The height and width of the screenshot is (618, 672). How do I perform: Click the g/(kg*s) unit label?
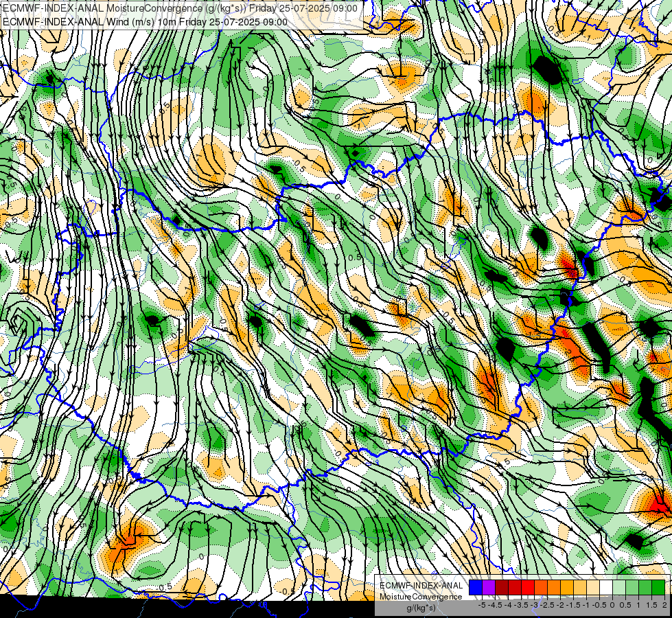(421, 608)
